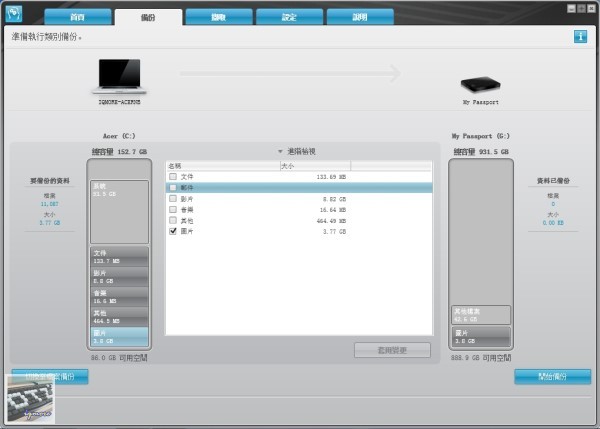Screen dimensions: 600x429
Task: Click the 0.00 KB backed up size
Action: click(553, 223)
